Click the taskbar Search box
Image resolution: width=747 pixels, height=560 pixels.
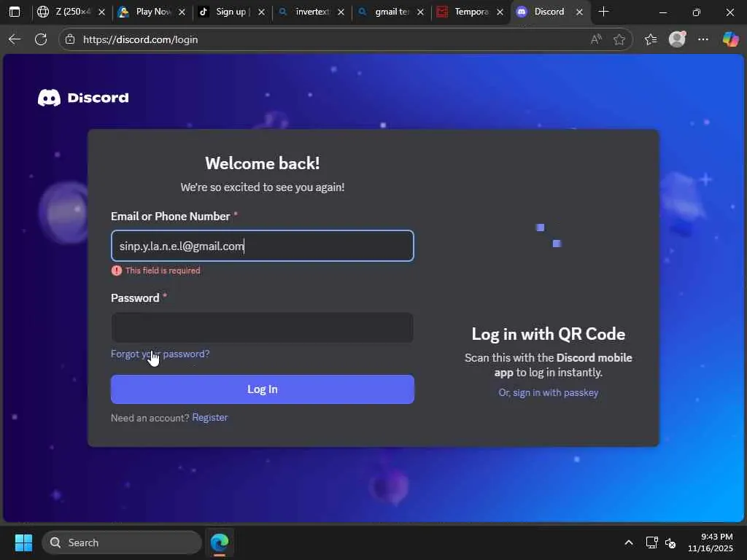pos(122,542)
